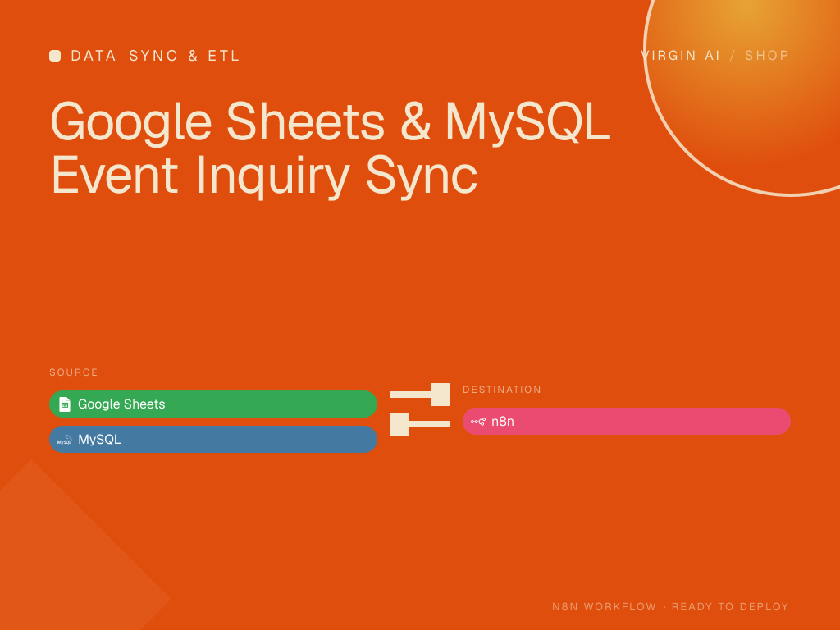
Task: Click the VIRGIN AI brand text
Action: click(680, 55)
